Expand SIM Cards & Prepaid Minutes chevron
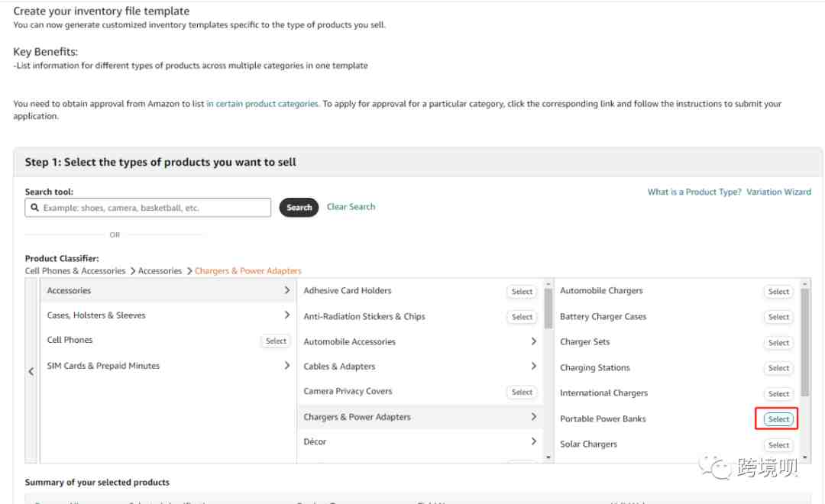The height and width of the screenshot is (504, 825). click(x=286, y=365)
